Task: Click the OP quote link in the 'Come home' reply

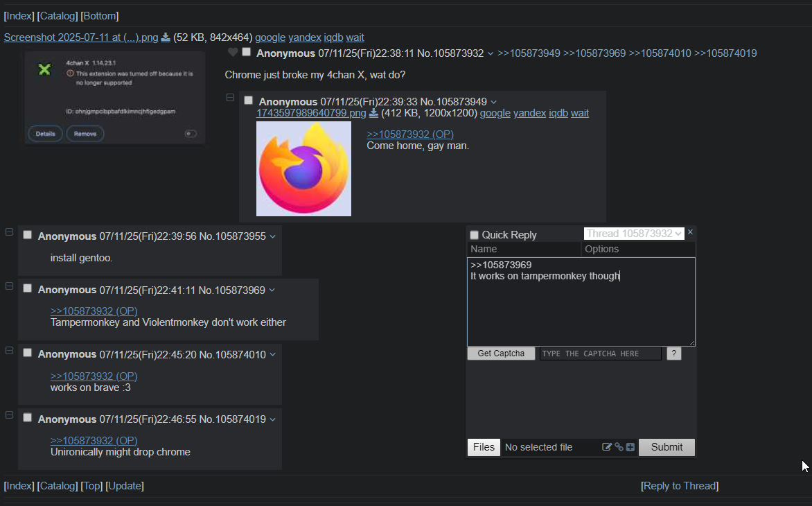Action: point(410,134)
